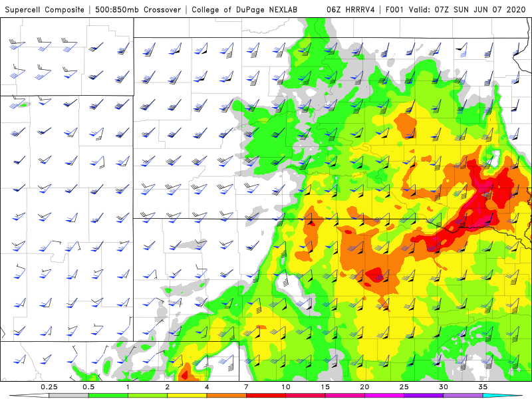Click the "06Z HRRRV4" model run label

(x=350, y=10)
